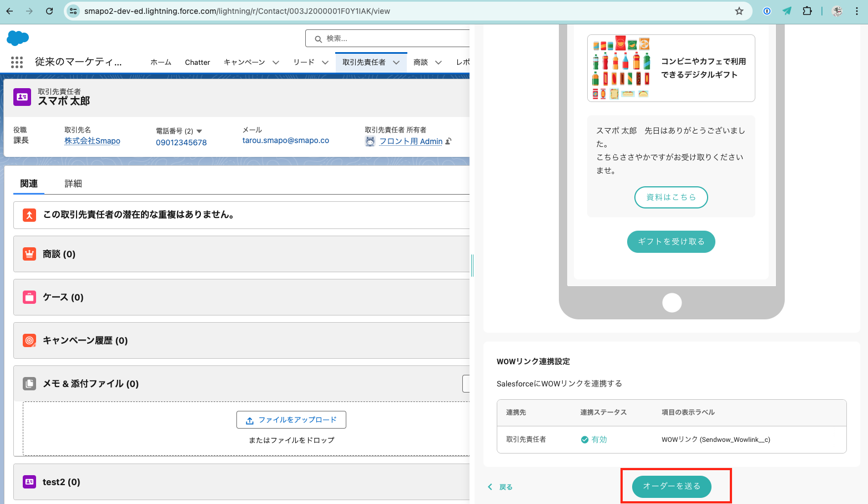Click the SalesforceにWOWリンクを連携する text
The height and width of the screenshot is (504, 868).
click(559, 384)
